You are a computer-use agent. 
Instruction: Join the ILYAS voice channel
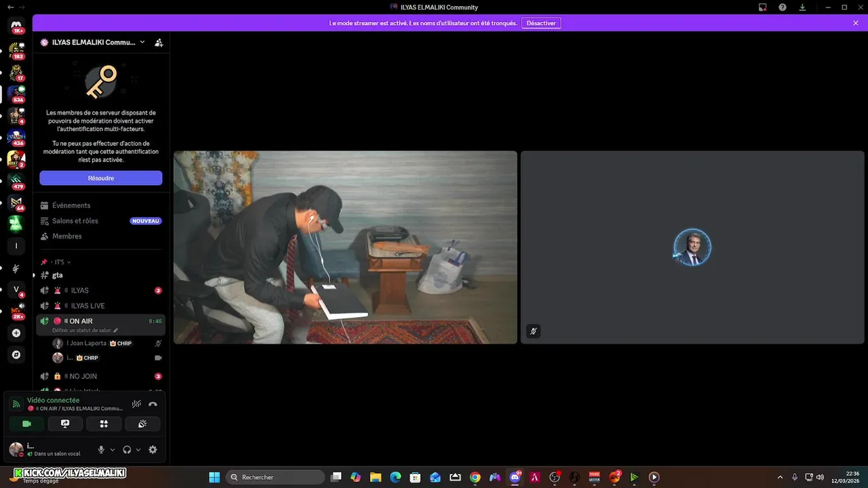100,290
